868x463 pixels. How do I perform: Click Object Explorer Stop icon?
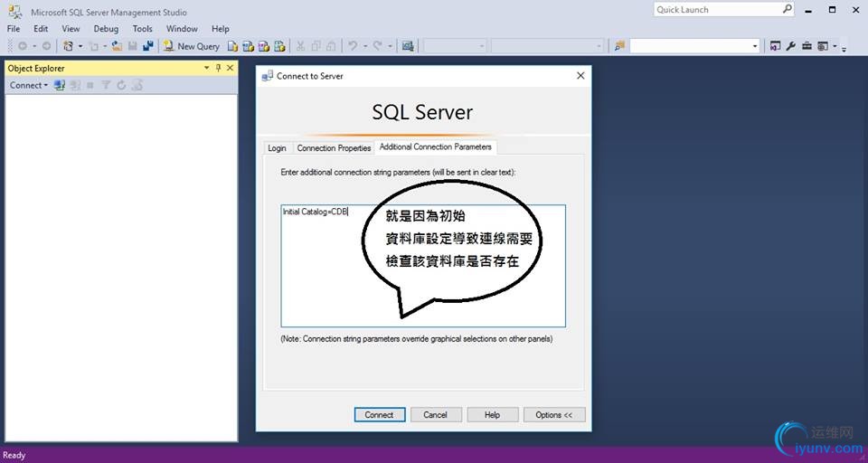point(90,85)
